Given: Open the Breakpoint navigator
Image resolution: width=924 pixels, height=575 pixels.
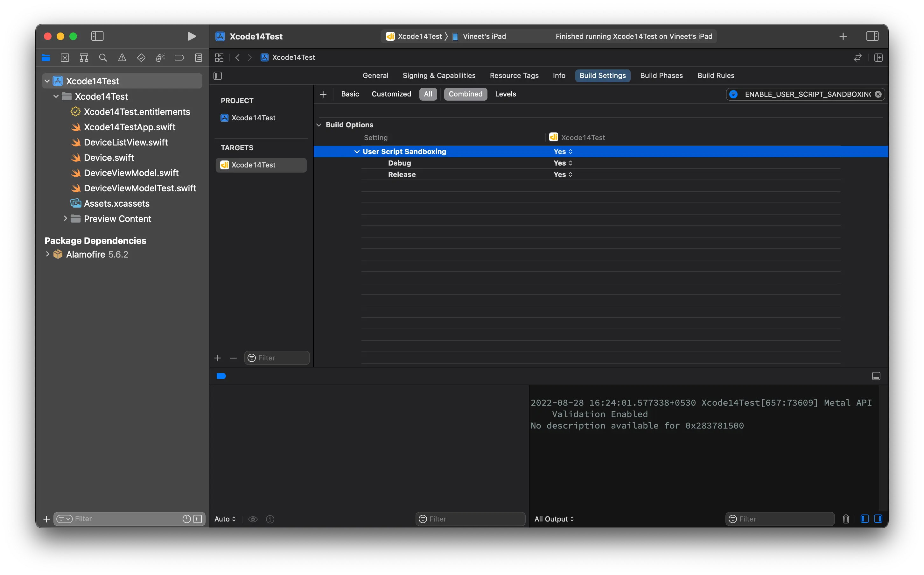Looking at the screenshot, I should click(x=179, y=58).
